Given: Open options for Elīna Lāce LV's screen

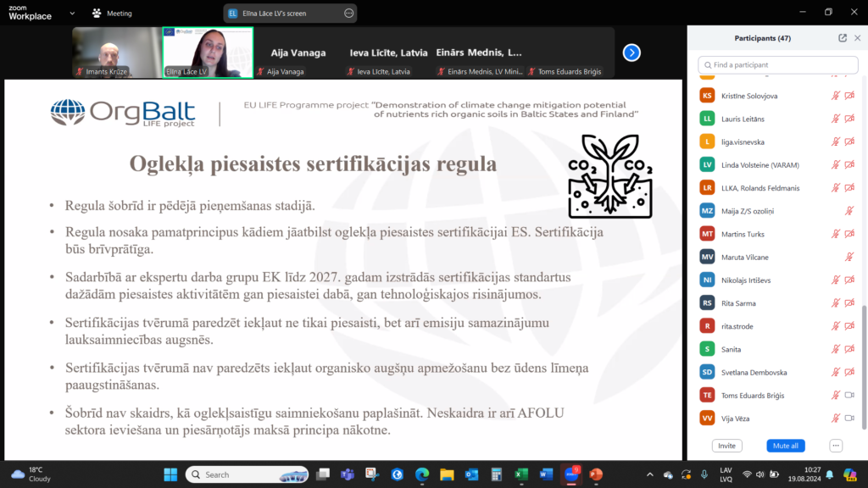Looking at the screenshot, I should point(348,14).
